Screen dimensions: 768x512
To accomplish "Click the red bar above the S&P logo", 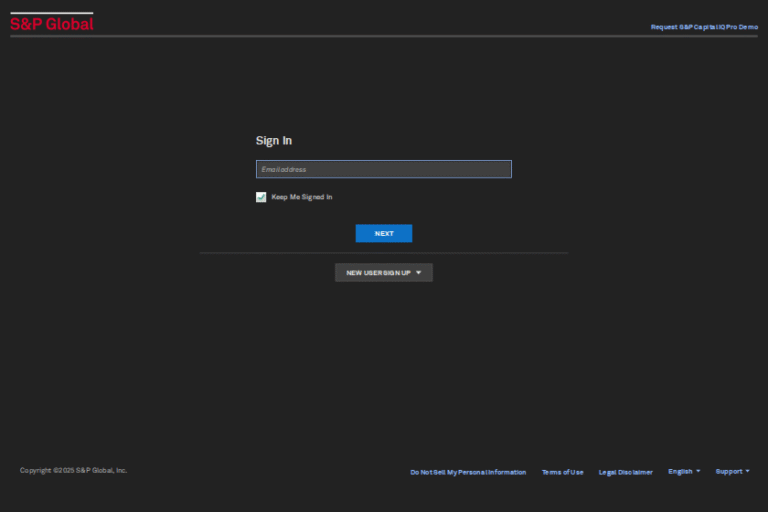I will pos(52,13).
